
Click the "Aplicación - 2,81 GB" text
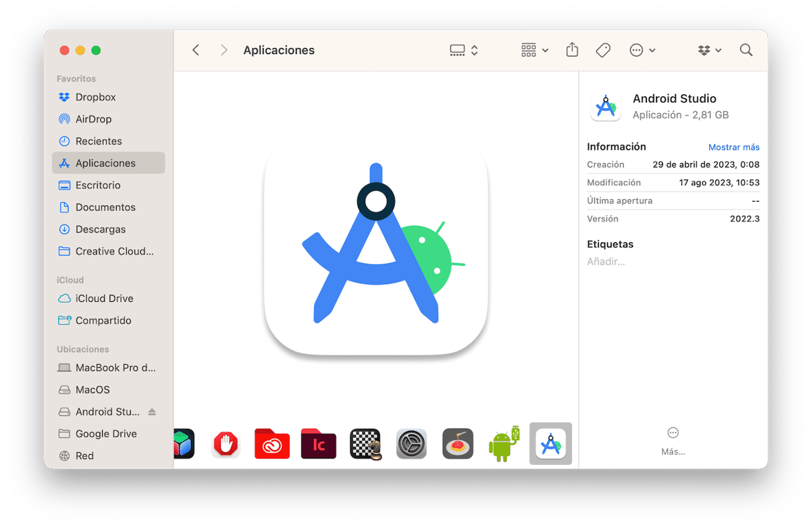[x=680, y=115]
